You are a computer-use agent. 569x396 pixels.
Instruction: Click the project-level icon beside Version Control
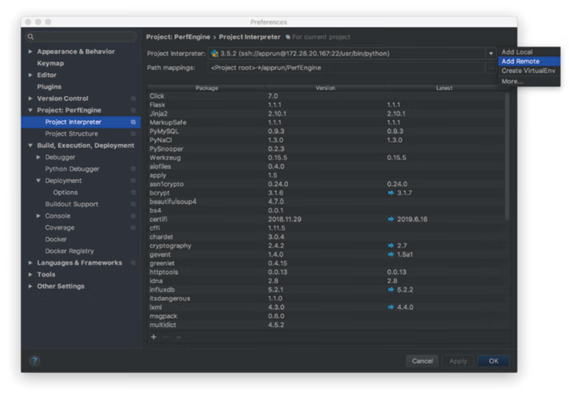133,99
